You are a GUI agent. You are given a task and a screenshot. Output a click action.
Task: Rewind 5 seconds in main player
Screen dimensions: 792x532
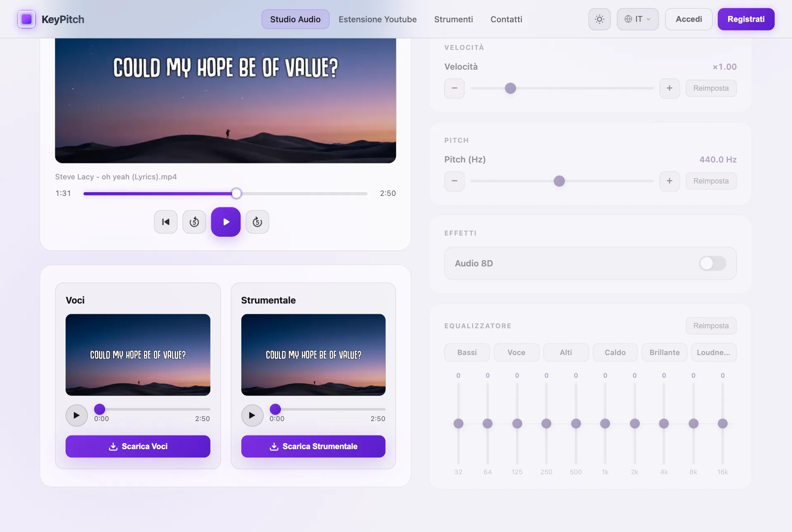[x=194, y=222]
